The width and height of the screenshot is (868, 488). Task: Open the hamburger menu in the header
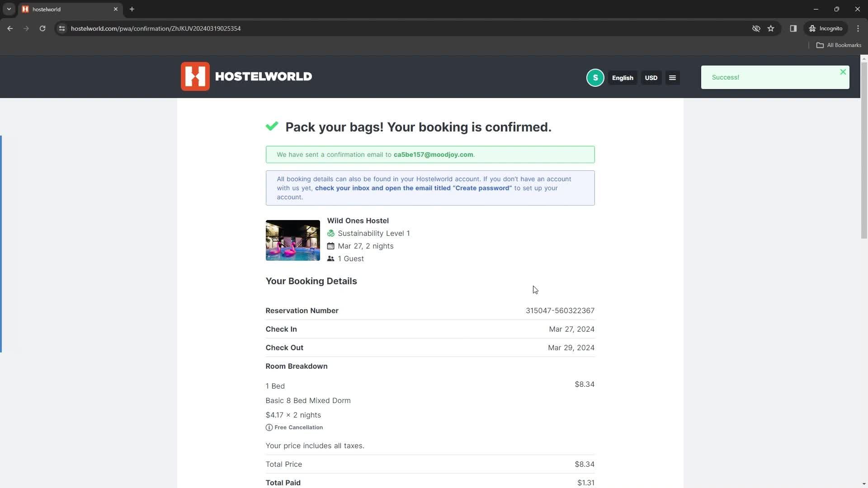pos(672,78)
